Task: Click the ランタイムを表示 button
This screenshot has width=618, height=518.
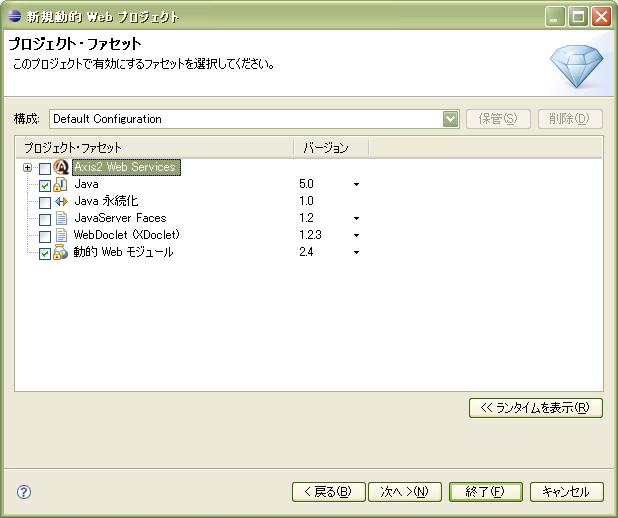Action: [x=535, y=408]
